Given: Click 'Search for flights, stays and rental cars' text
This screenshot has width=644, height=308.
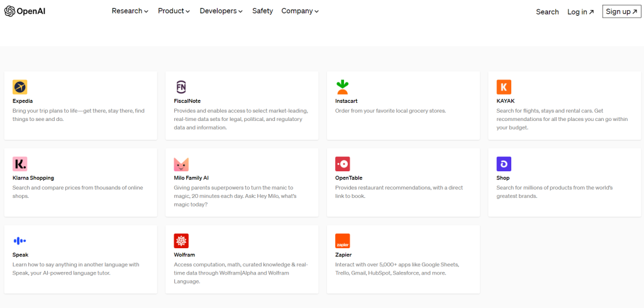Looking at the screenshot, I should pyautogui.click(x=562, y=119).
